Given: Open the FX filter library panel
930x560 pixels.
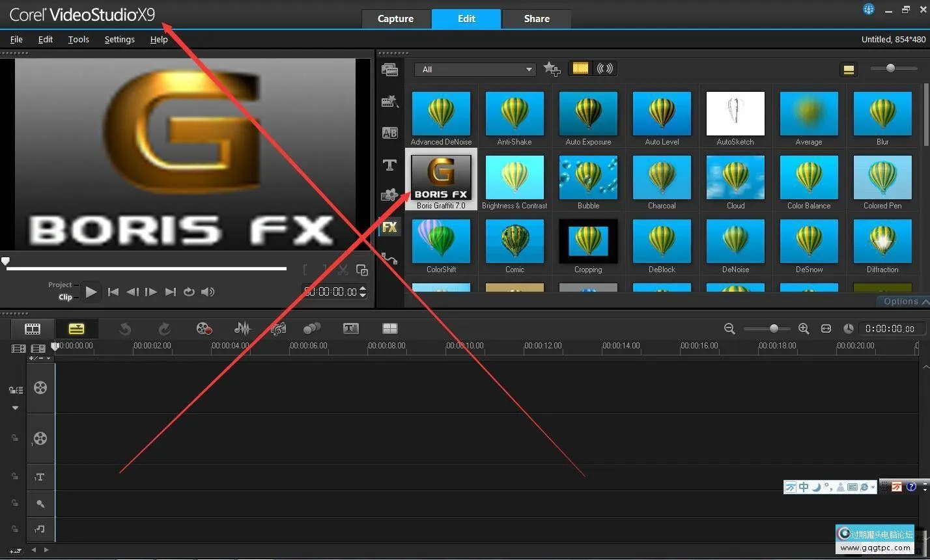Looking at the screenshot, I should coord(389,227).
